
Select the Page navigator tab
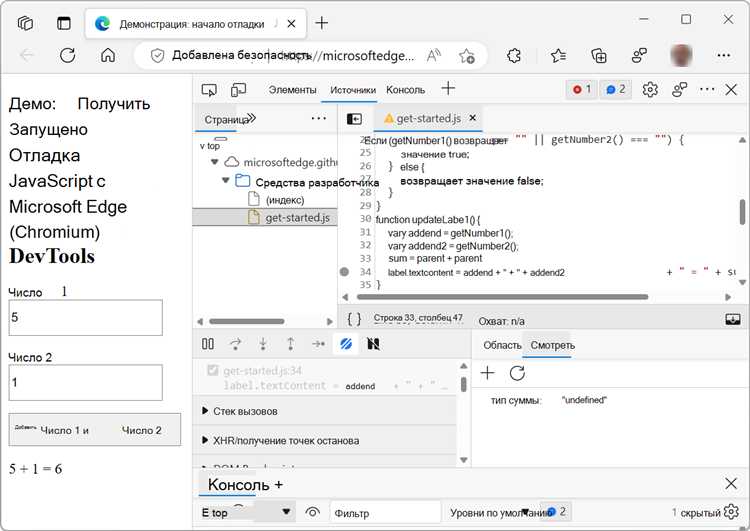click(226, 119)
